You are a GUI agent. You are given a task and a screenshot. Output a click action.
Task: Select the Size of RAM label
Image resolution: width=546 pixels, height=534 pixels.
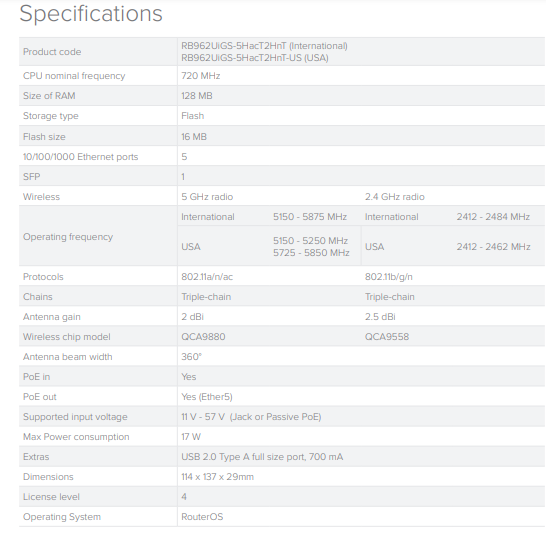point(49,96)
